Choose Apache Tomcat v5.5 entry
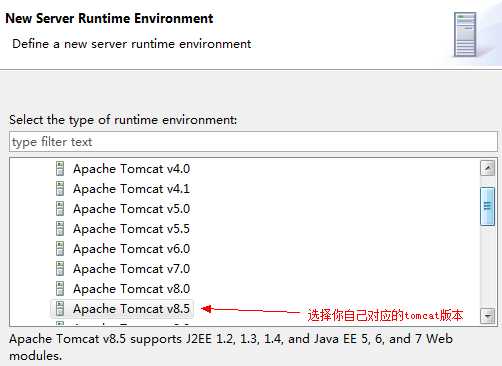The width and height of the screenshot is (502, 366). point(131,229)
